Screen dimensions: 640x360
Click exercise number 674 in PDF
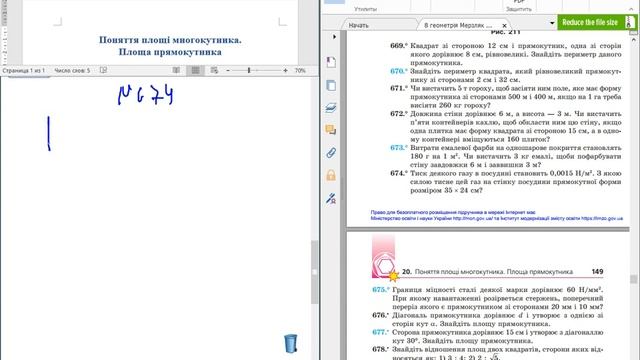point(398,173)
